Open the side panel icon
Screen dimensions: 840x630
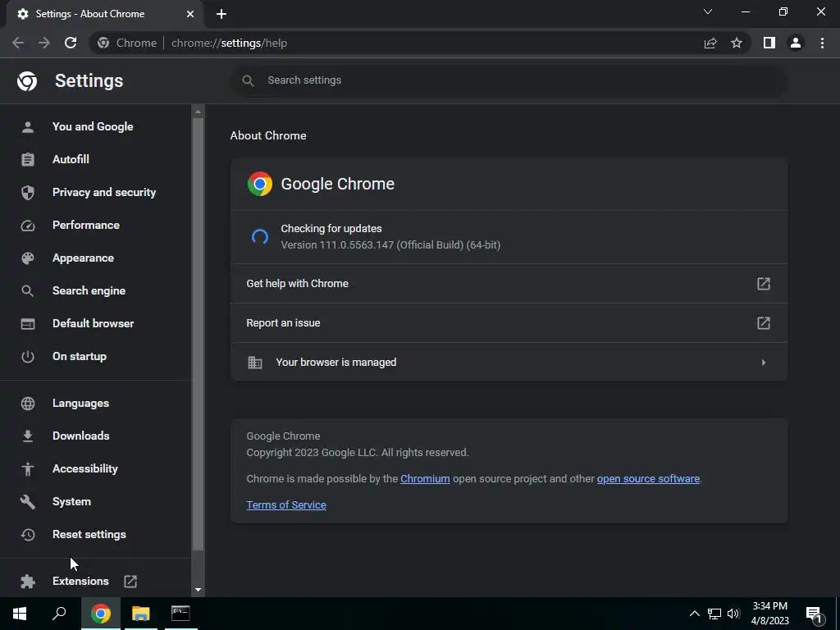click(x=769, y=43)
